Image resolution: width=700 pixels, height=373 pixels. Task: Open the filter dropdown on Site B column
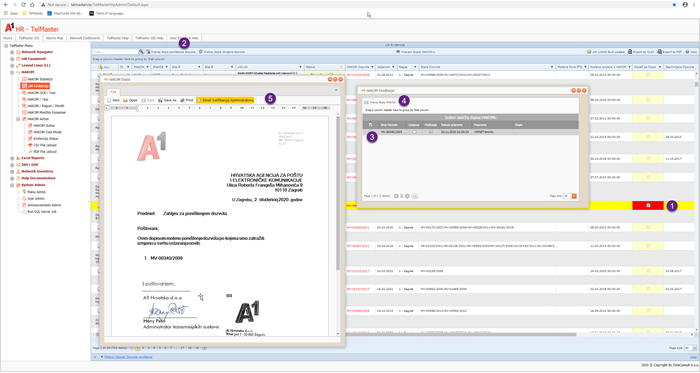click(232, 67)
